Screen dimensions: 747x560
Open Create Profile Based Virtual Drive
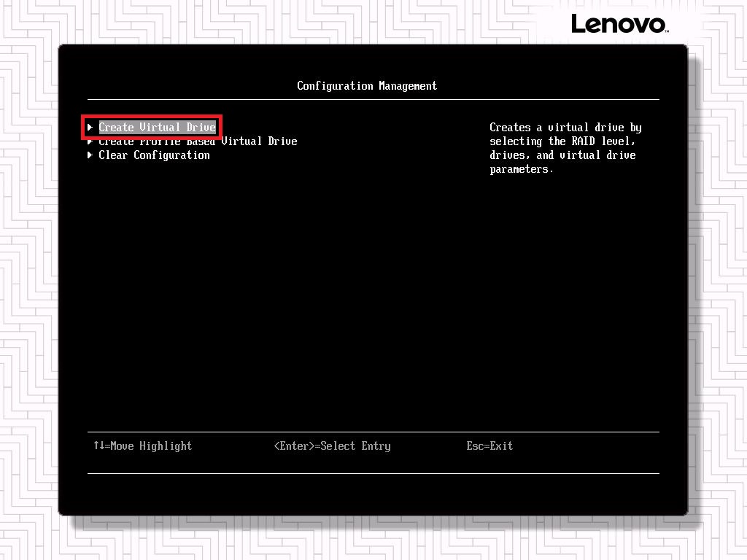[x=198, y=141]
